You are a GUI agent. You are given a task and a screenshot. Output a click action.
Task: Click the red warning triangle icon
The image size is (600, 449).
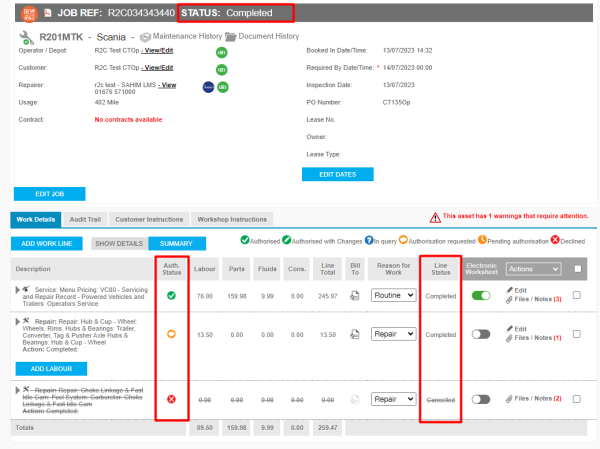click(x=435, y=217)
